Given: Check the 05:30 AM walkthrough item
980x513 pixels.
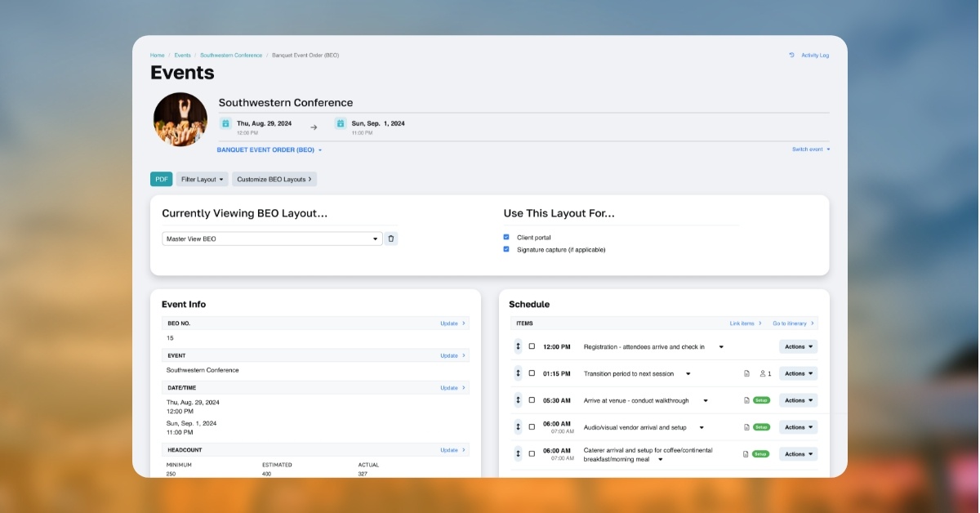Looking at the screenshot, I should (532, 400).
